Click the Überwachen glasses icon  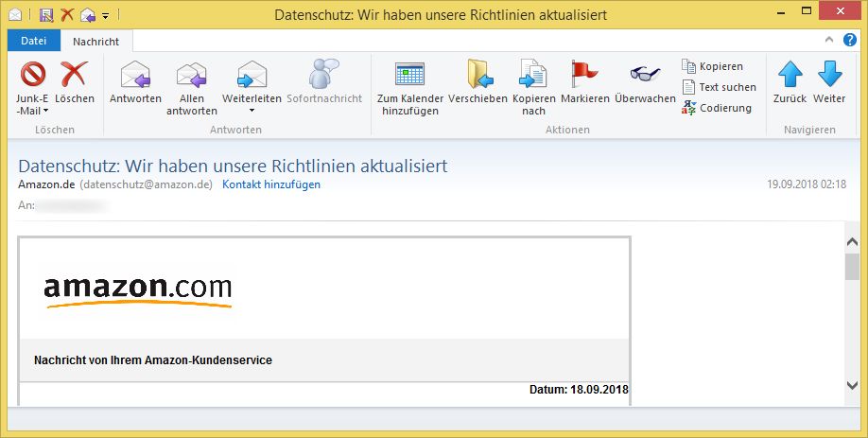click(646, 74)
